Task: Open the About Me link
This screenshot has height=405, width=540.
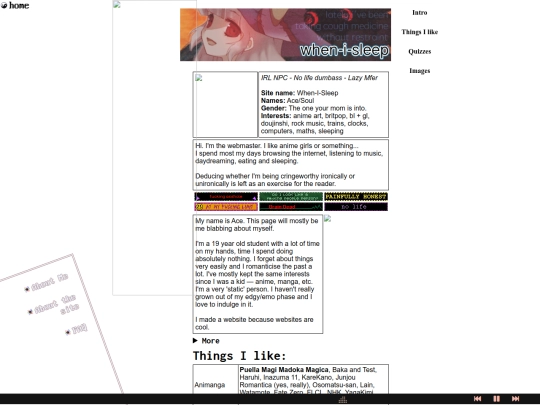Action: click(x=50, y=282)
